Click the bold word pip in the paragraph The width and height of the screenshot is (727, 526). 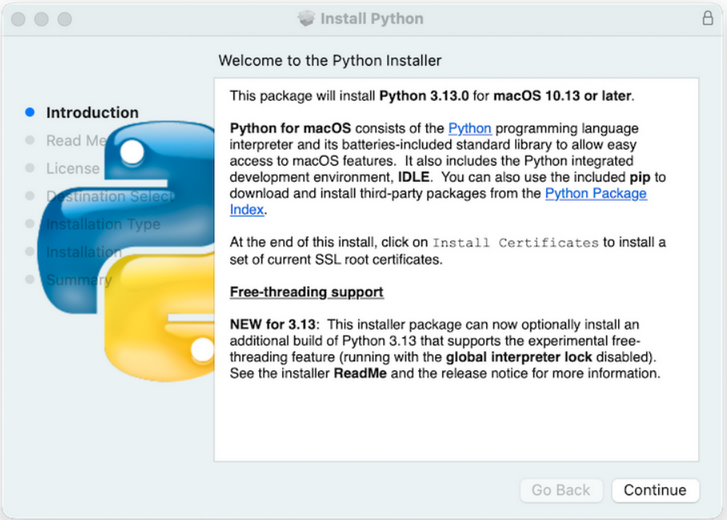point(640,177)
